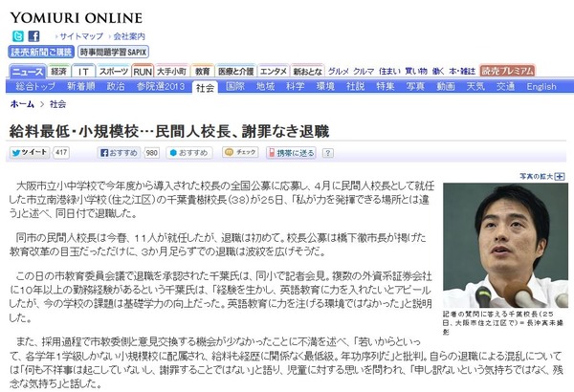The height and width of the screenshot is (392, 574).
Task: Go to 天気 in the blue submenu
Action: pos(475,86)
